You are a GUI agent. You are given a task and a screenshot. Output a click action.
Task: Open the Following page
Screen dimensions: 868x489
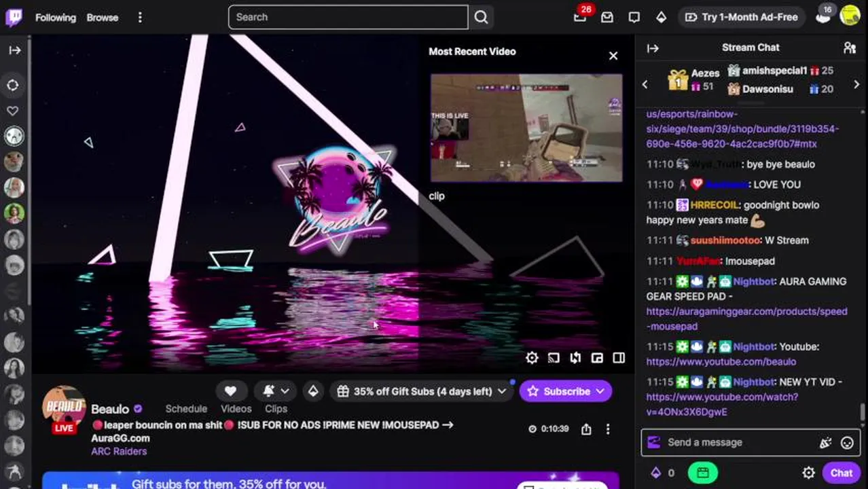click(56, 18)
